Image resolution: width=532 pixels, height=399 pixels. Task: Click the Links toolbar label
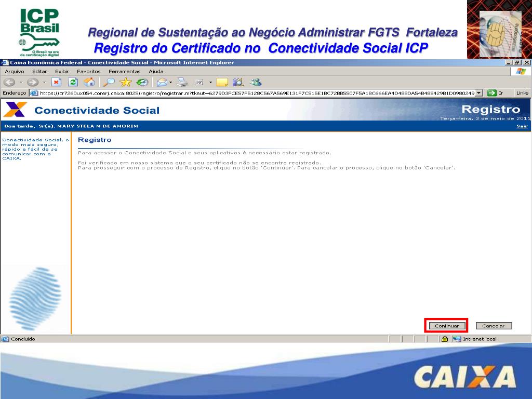[522, 93]
